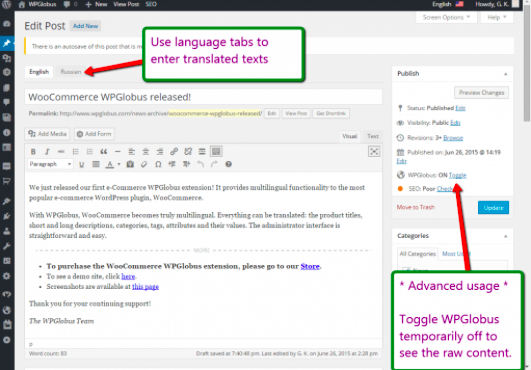Switch to the English language tab

[39, 72]
